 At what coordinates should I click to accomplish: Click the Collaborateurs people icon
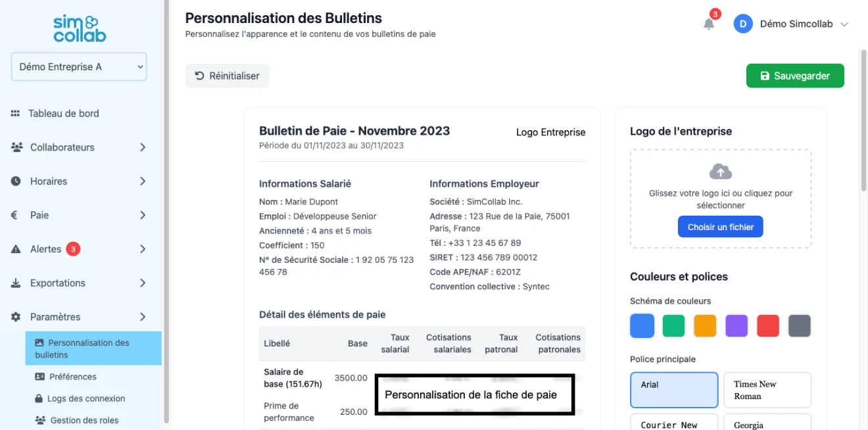pyautogui.click(x=16, y=147)
